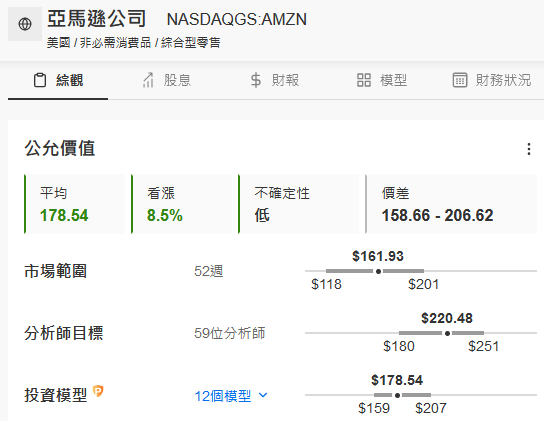The height and width of the screenshot is (421, 544).
Task: Click the 美國 / 非必需消費品 / 綜合型零售 breadcrumb
Action: click(x=134, y=43)
